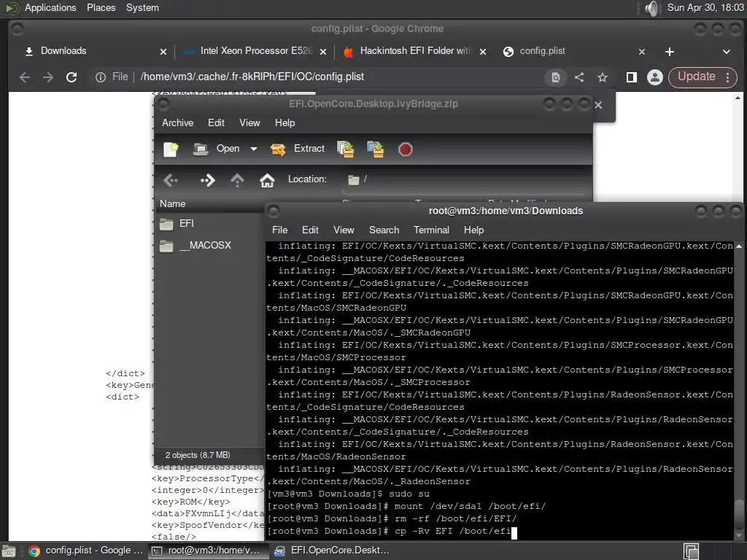The width and height of the screenshot is (747, 560).
Task: Open Help menu in archive manager
Action: pos(285,122)
